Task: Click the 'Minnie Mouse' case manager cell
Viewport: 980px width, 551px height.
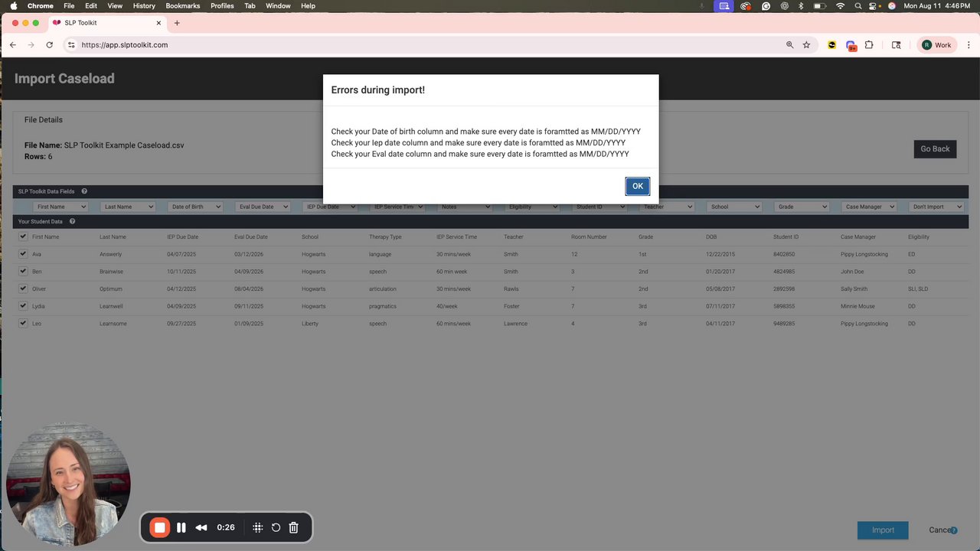Action: (857, 306)
